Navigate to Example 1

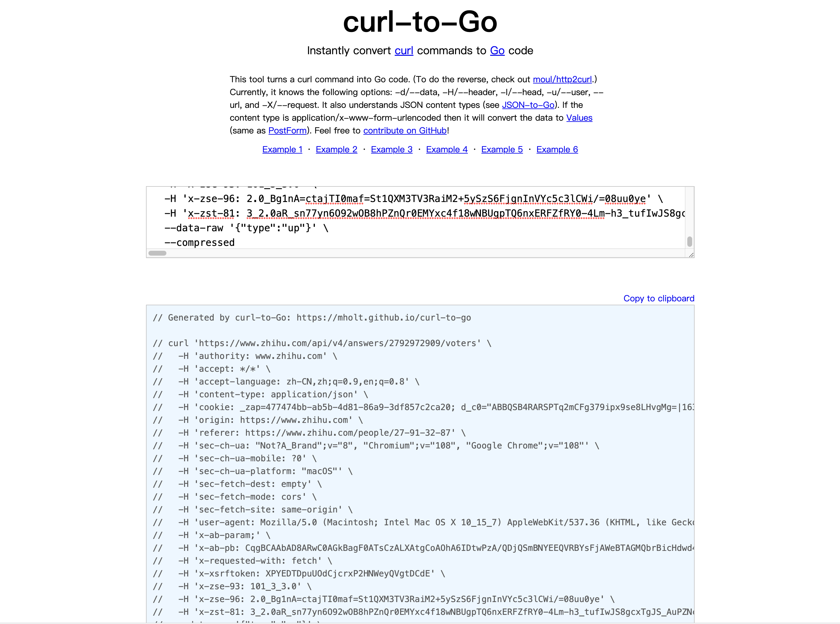coord(281,149)
